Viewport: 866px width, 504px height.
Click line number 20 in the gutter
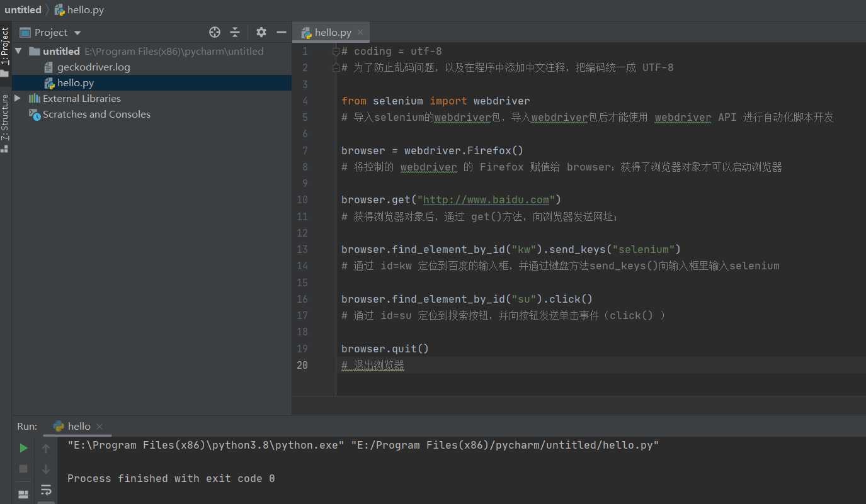click(x=302, y=365)
